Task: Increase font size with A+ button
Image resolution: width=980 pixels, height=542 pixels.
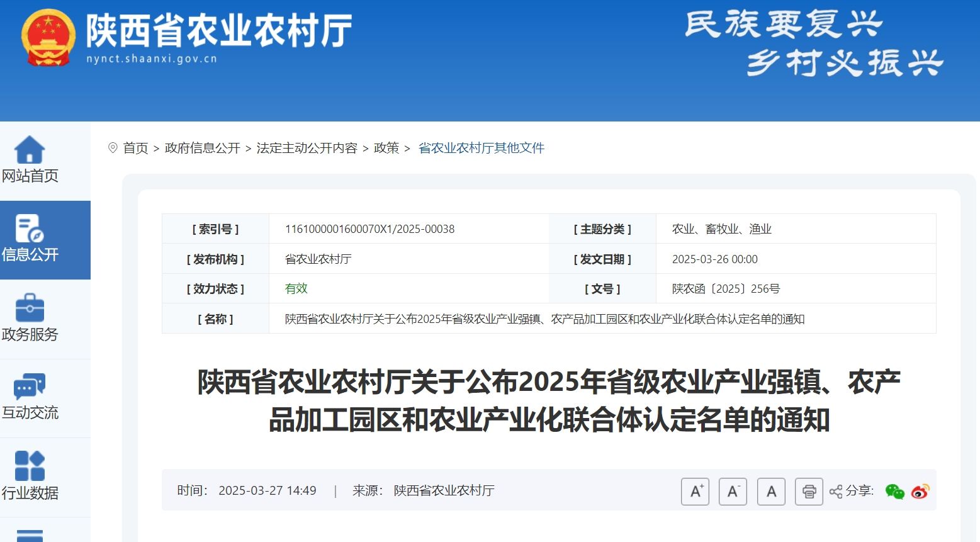Action: [x=695, y=492]
